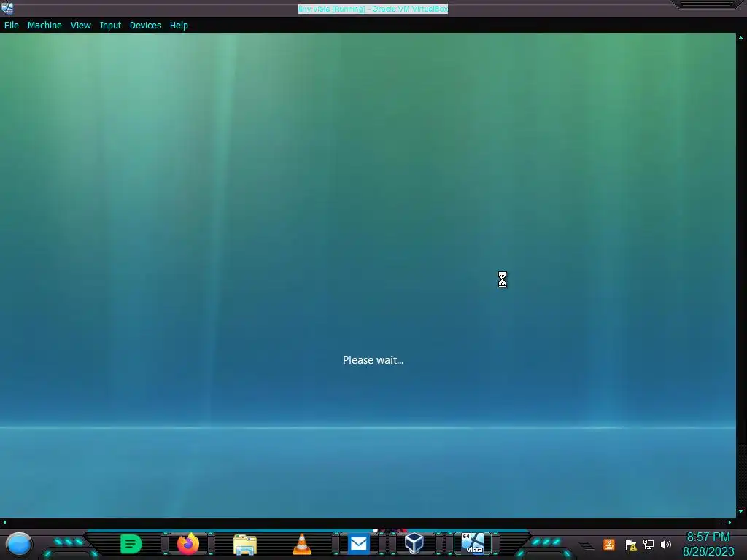Open the network tray icon
This screenshot has width=747, height=560.
pos(649,544)
